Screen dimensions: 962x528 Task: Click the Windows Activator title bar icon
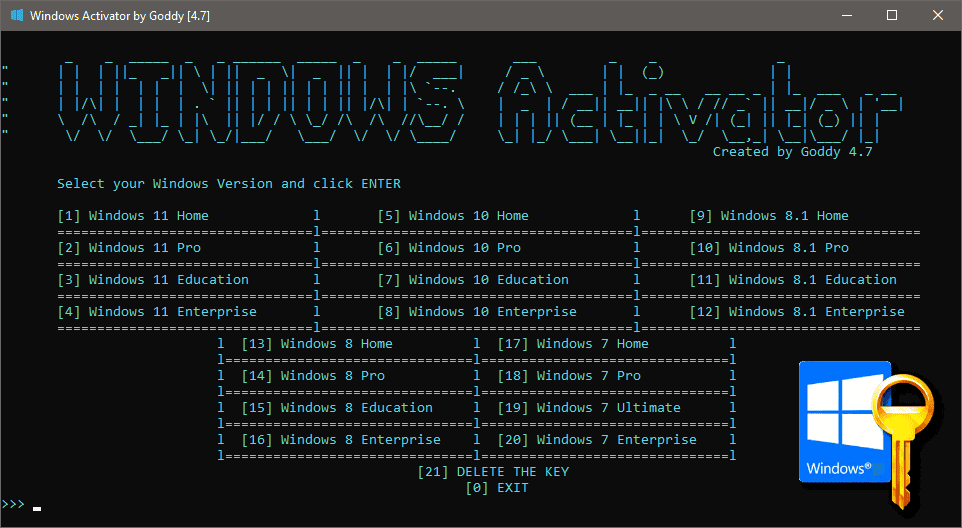tap(17, 15)
